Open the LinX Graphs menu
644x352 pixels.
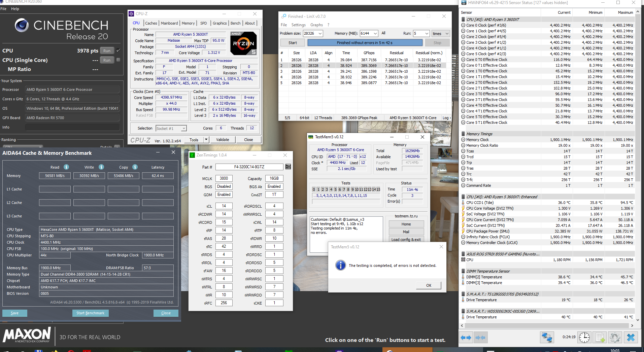pyautogui.click(x=316, y=25)
